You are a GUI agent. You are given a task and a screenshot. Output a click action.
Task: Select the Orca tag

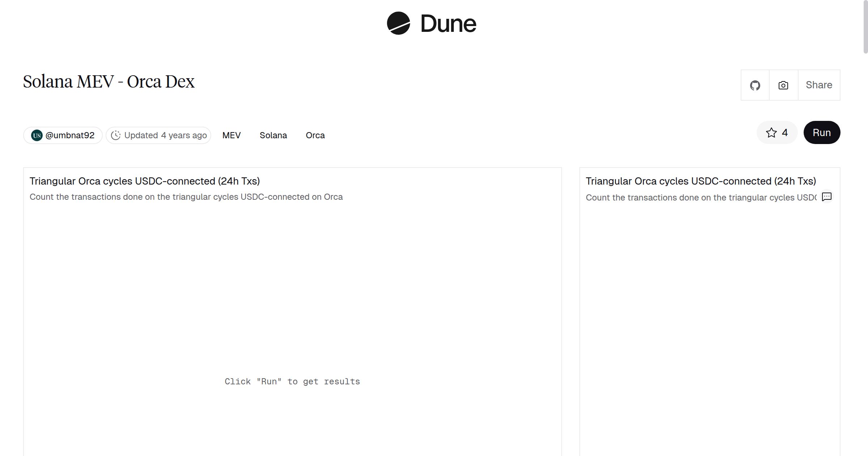pos(315,135)
